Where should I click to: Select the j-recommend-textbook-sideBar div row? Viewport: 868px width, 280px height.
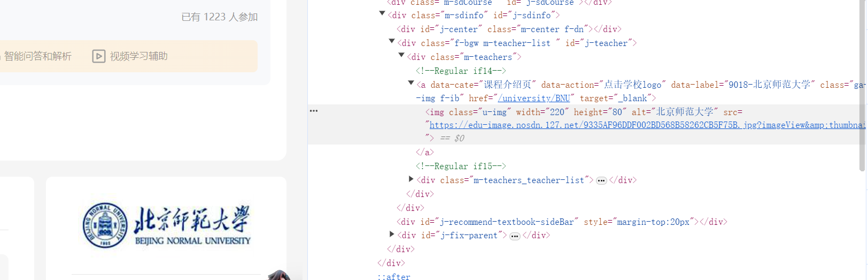562,222
